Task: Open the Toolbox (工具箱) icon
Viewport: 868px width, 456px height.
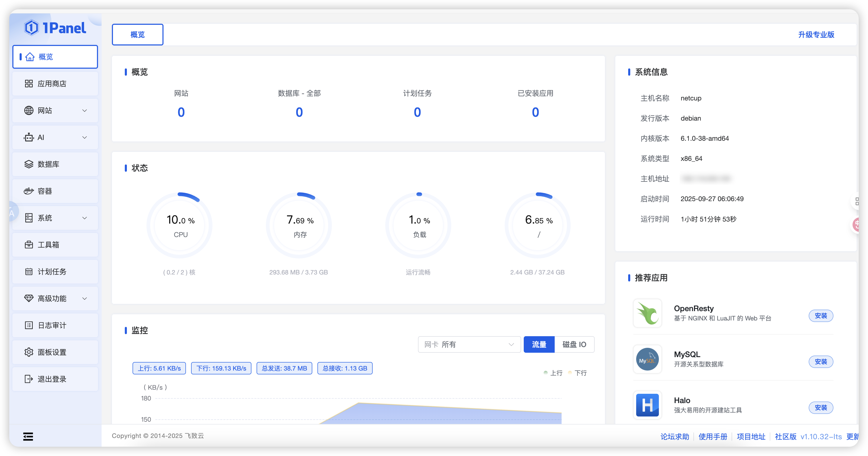Action: 29,245
